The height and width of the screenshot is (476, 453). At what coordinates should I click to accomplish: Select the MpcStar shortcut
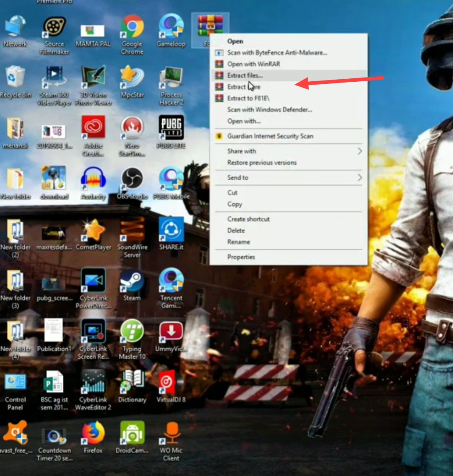point(132,82)
